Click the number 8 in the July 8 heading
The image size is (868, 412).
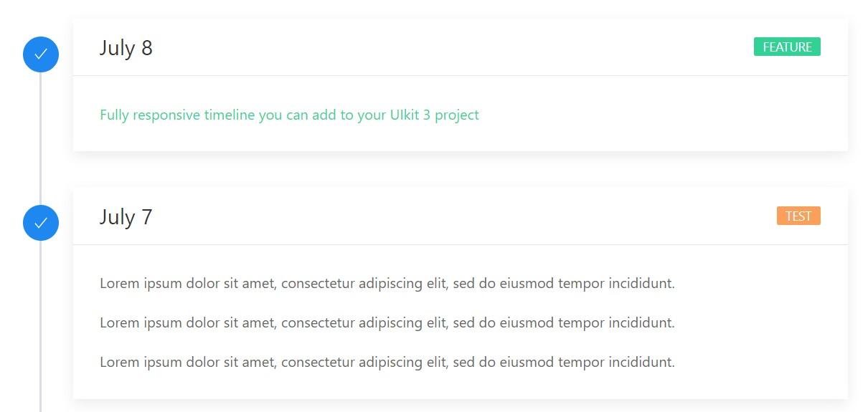(146, 48)
